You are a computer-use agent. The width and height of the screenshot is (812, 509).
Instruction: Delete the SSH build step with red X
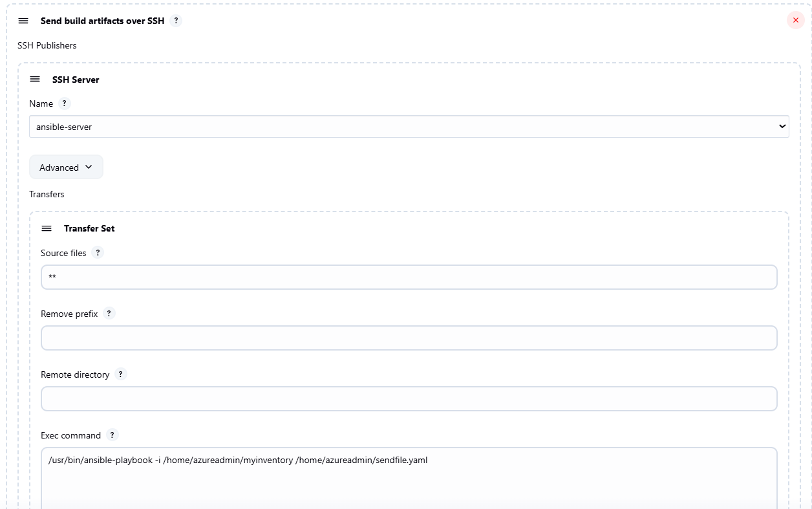point(795,21)
